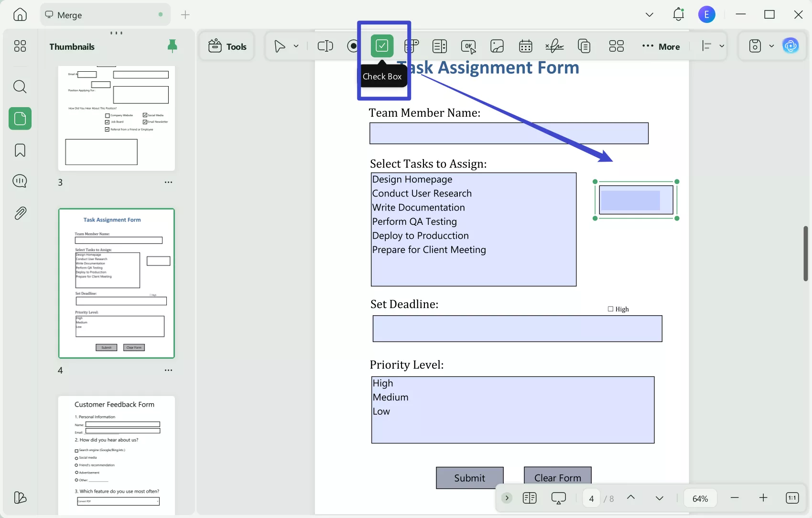
Task: Pin the Thumbnails panel
Action: (x=172, y=46)
